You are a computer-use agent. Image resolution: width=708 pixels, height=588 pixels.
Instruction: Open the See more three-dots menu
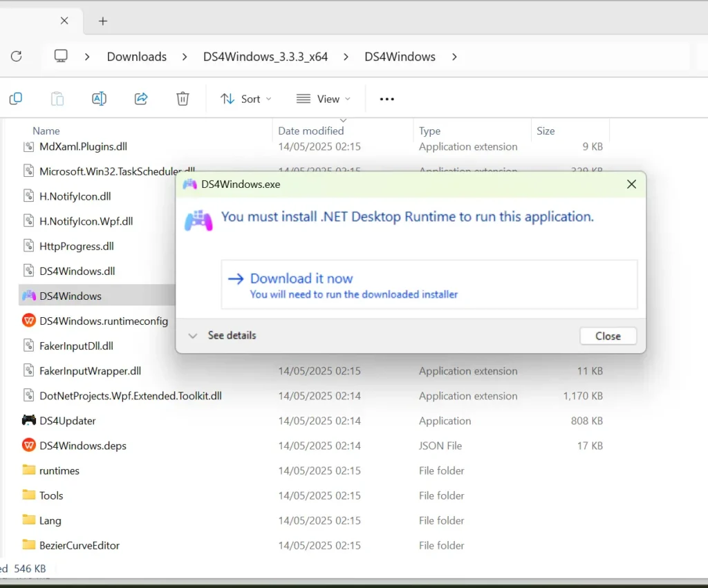[x=387, y=99]
